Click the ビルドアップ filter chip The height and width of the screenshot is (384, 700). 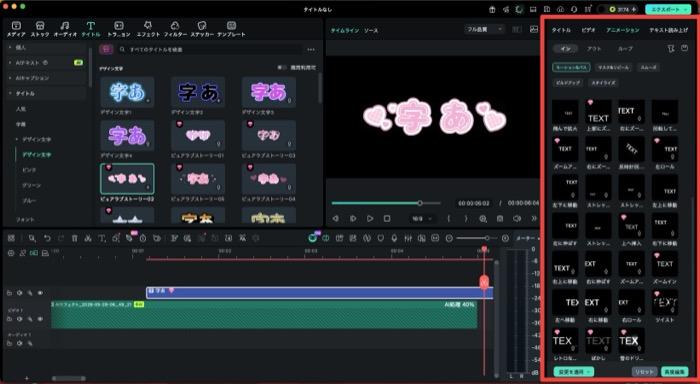pos(568,83)
